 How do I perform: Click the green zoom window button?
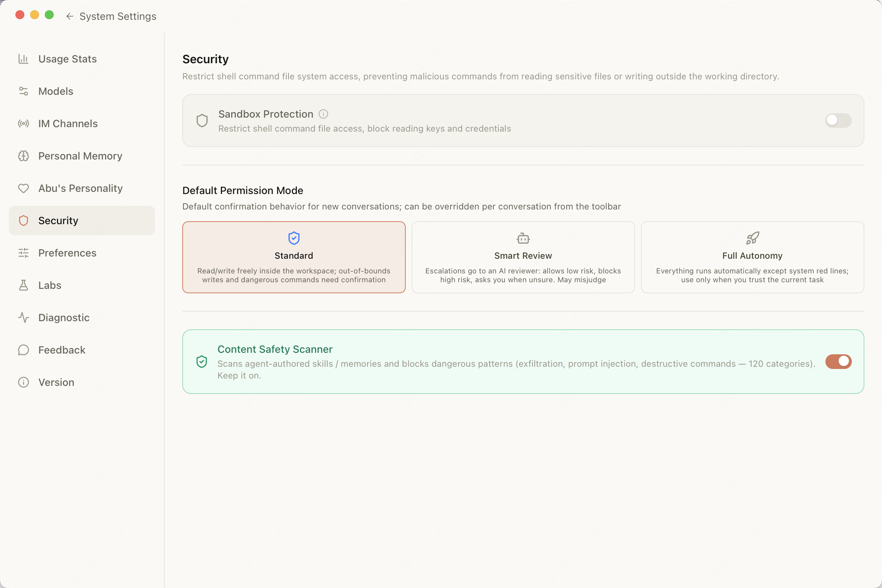pyautogui.click(x=49, y=15)
